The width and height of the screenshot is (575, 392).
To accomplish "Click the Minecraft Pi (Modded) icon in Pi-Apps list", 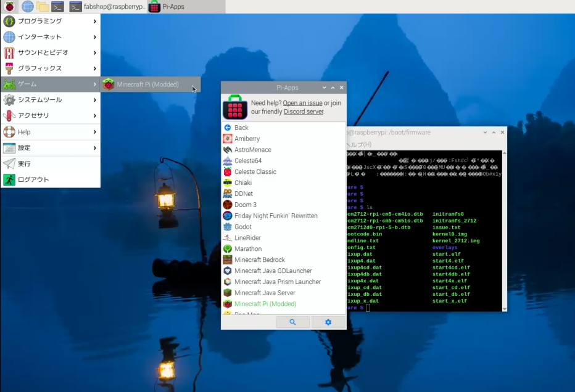I will pos(228,303).
